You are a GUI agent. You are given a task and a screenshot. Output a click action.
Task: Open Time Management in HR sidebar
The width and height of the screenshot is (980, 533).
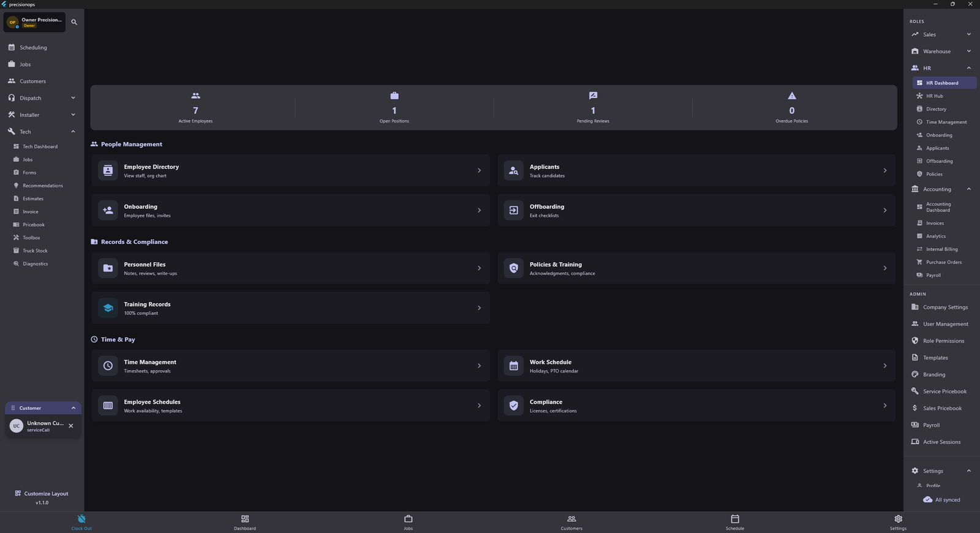tap(946, 122)
